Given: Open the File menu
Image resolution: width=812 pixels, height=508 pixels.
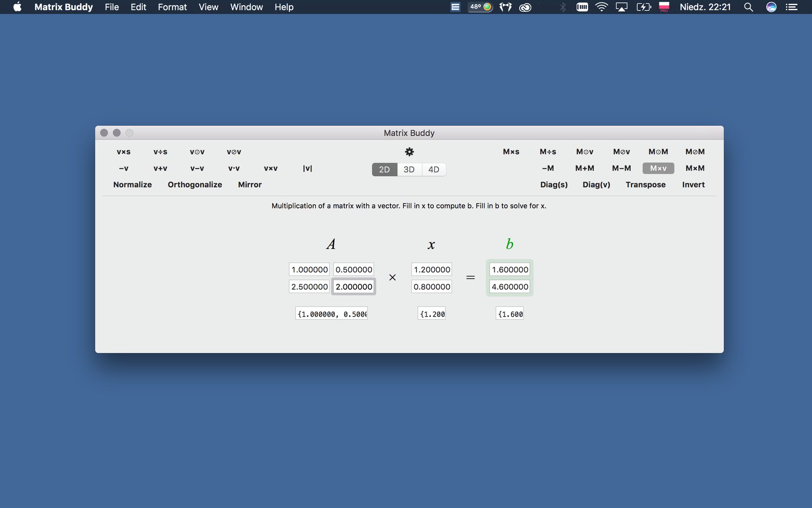Looking at the screenshot, I should pyautogui.click(x=112, y=7).
